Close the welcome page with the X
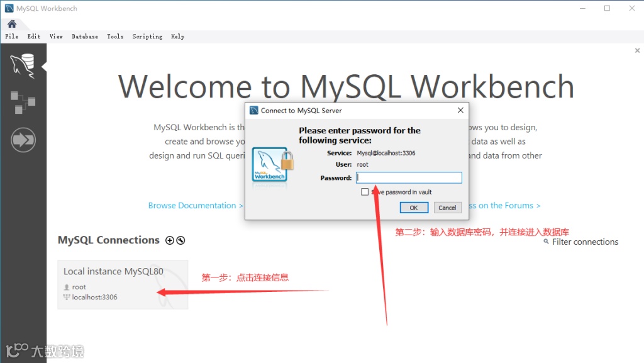Viewport: 644px width, 363px height. pyautogui.click(x=638, y=50)
